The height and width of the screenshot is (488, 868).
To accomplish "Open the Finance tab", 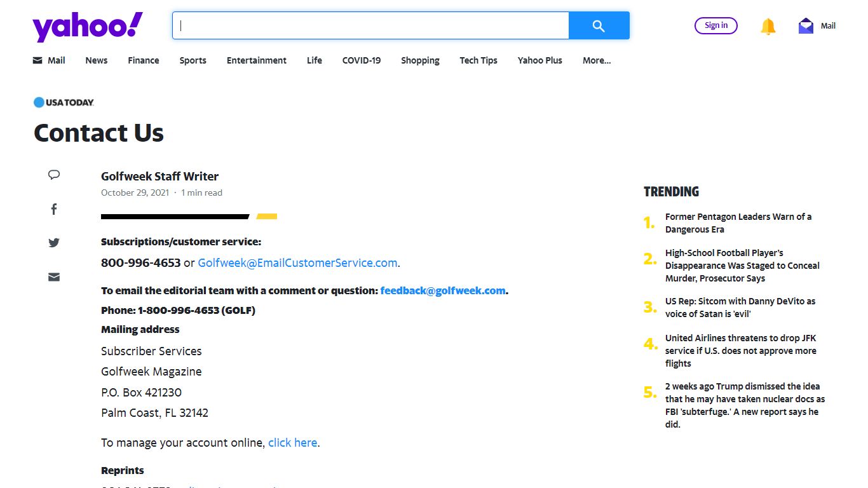I will tap(144, 60).
